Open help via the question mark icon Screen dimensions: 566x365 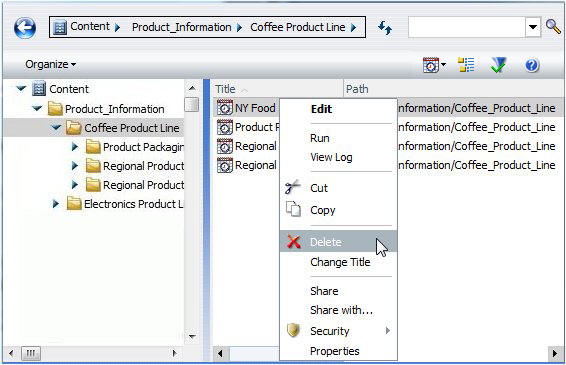coord(532,65)
